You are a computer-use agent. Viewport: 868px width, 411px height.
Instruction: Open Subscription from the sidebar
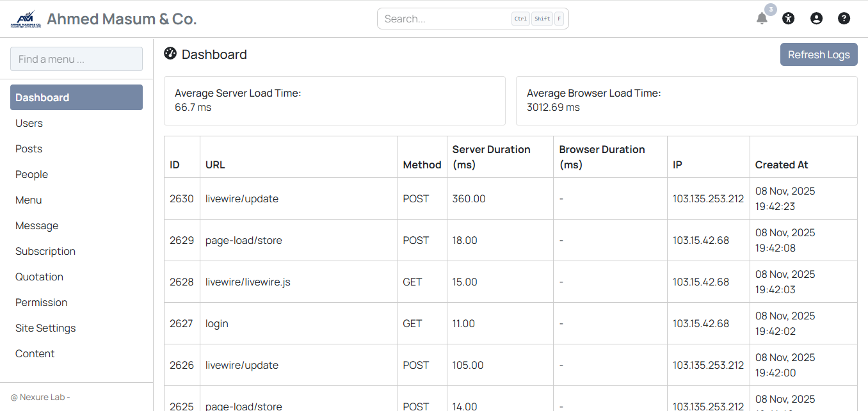45,251
